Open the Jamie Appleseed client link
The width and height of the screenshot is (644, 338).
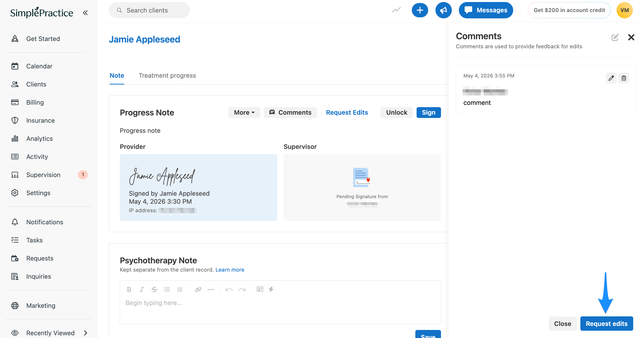[x=144, y=39]
